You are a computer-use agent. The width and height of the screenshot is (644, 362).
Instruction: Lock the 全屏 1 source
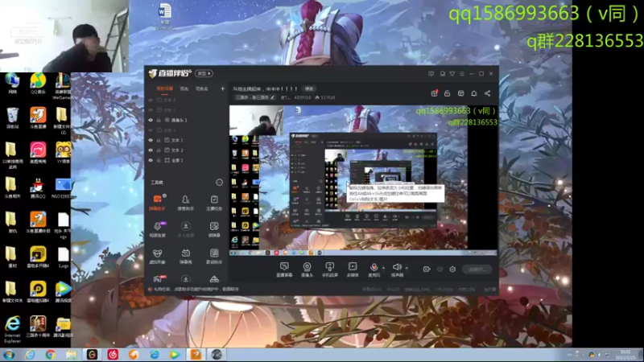point(159,160)
